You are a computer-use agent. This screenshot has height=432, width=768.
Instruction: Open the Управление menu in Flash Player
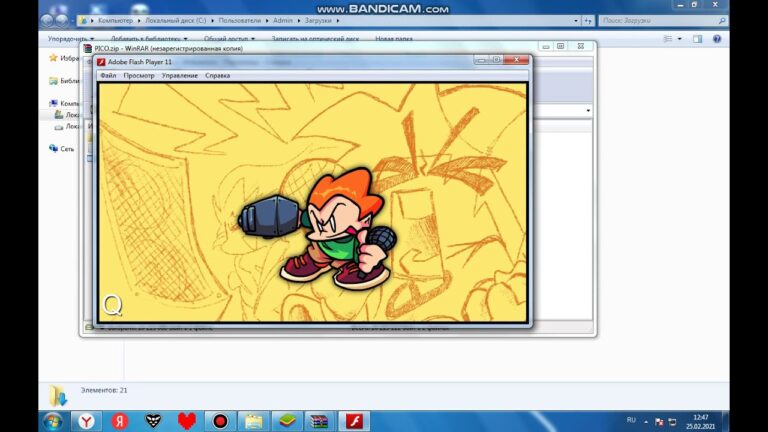(180, 75)
